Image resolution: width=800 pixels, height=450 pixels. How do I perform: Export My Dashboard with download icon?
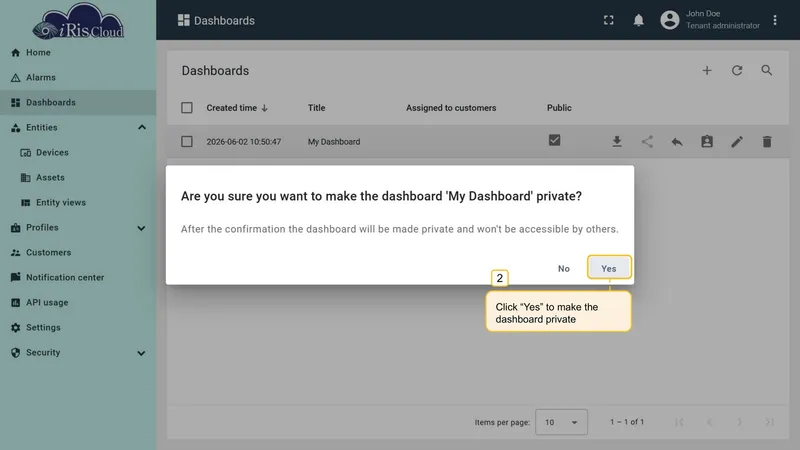[617, 142]
